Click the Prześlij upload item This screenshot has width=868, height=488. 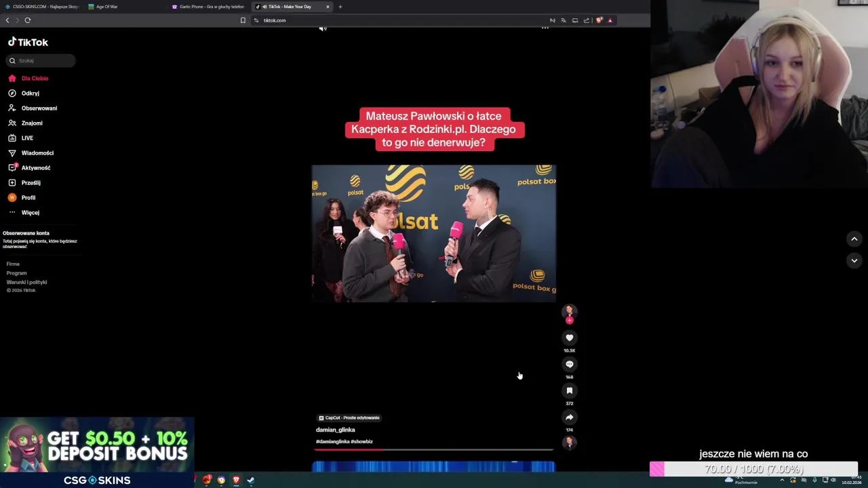[x=24, y=182]
